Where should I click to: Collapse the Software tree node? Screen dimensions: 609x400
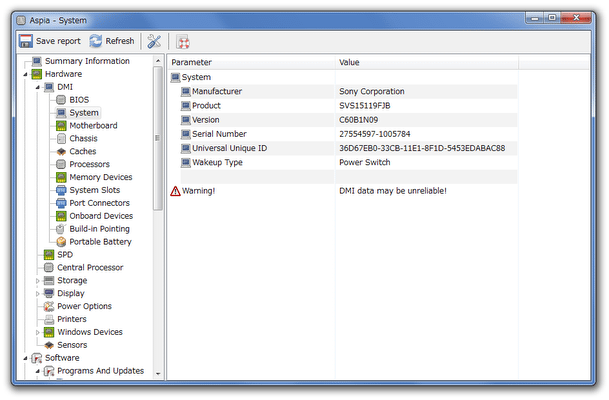click(x=26, y=358)
